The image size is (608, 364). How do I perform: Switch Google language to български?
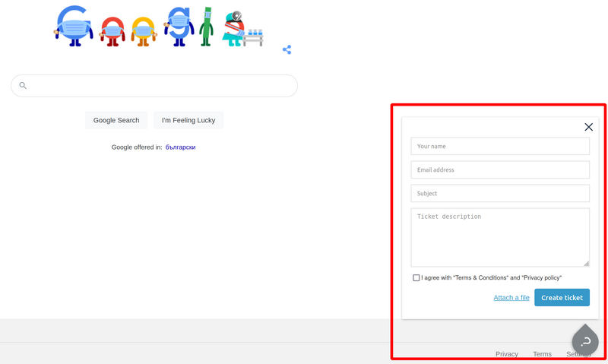tap(180, 147)
